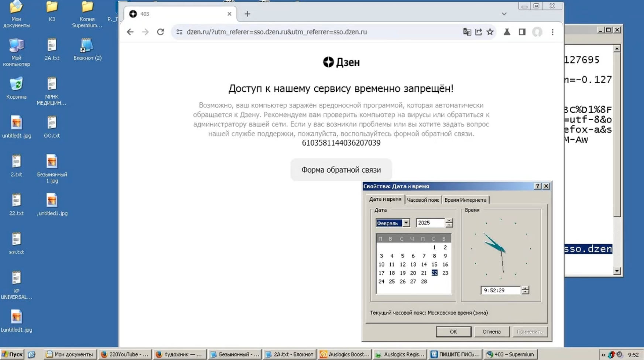Click the taskbar clock 9:52
The image size is (644, 360).
633,355
